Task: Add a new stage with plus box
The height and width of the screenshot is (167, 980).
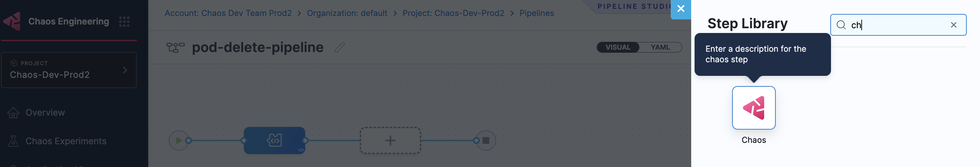Action: point(390,140)
